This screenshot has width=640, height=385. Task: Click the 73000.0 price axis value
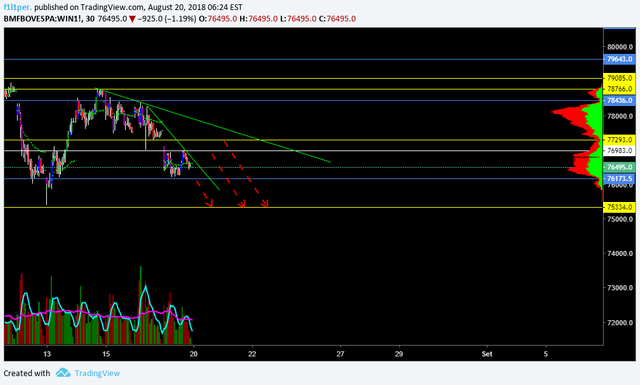620,288
